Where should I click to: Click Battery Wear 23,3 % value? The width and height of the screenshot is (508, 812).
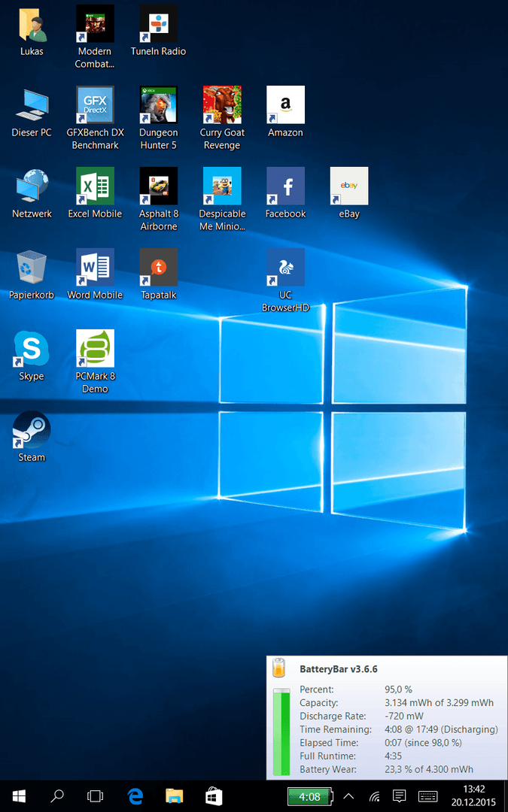click(x=429, y=770)
